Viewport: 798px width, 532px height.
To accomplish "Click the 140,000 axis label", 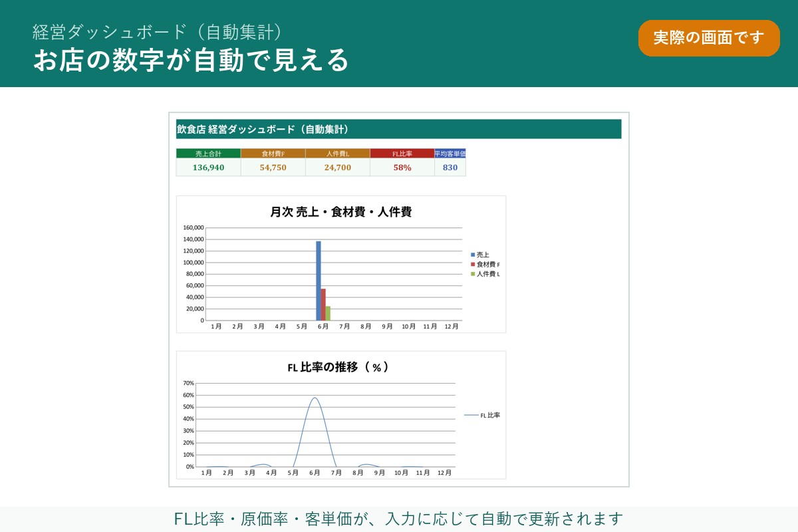I will [x=193, y=239].
